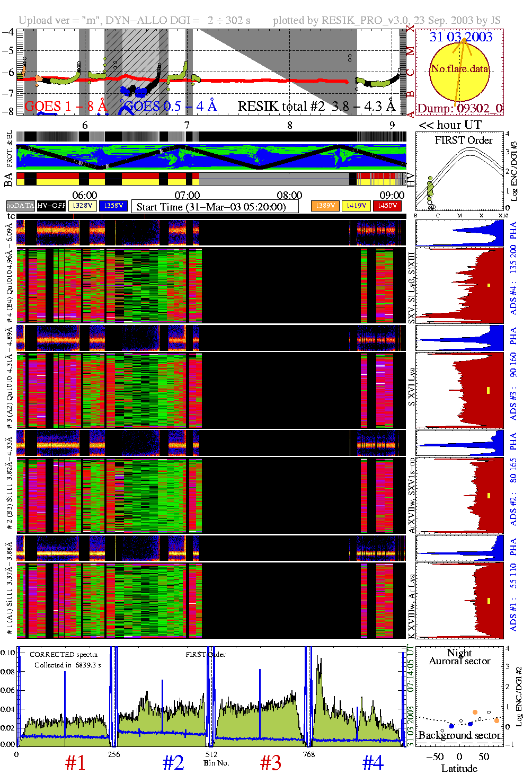This screenshot has height=783, width=532.
Task: Click the date 31 03 2003 text
Action: [461, 37]
